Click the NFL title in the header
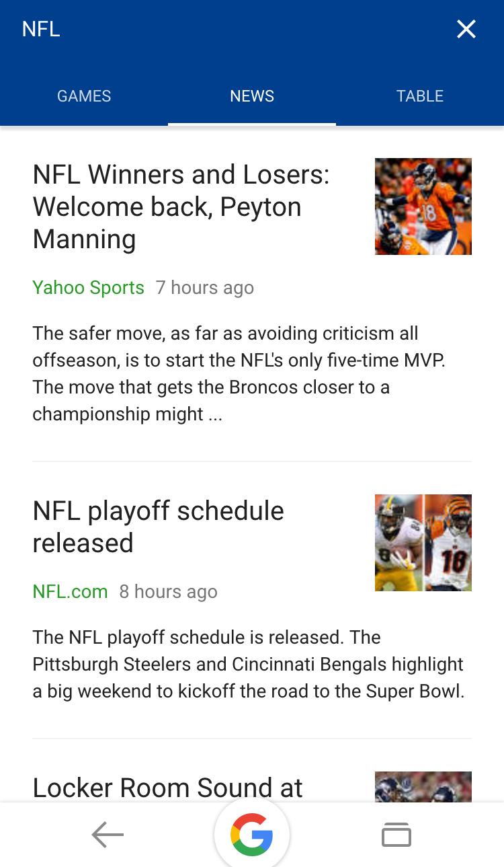Screen dimensions: 504x867 coord(41,30)
